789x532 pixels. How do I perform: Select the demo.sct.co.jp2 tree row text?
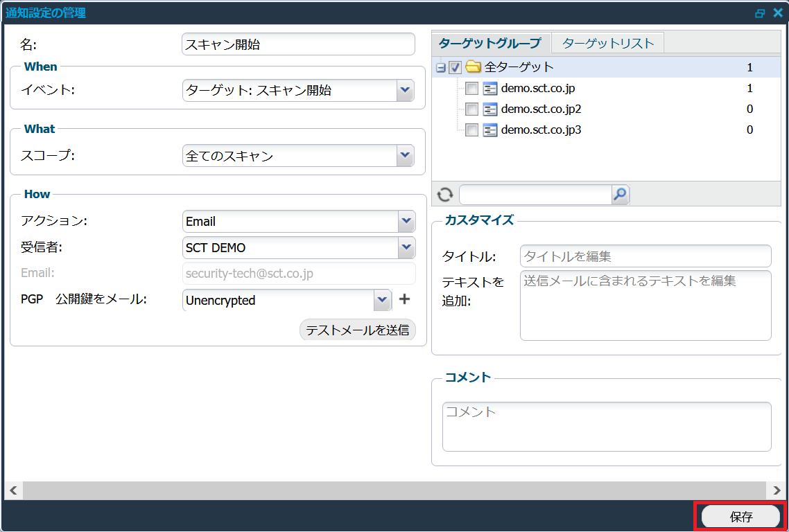click(x=541, y=109)
